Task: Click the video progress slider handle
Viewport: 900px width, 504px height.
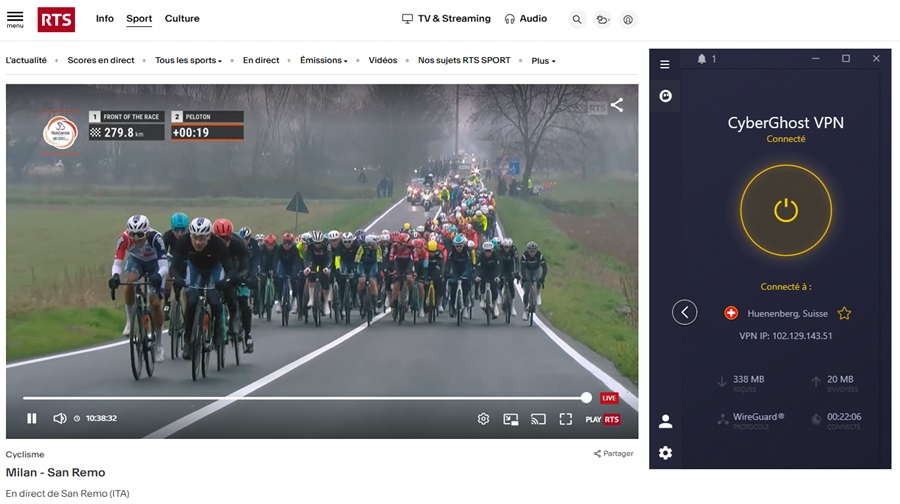Action: (x=586, y=397)
